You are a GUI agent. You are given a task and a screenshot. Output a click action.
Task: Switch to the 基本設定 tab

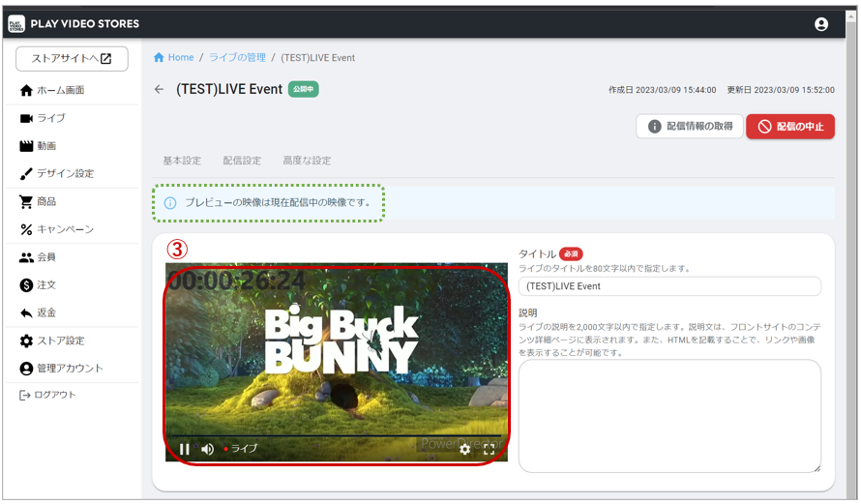tap(182, 161)
